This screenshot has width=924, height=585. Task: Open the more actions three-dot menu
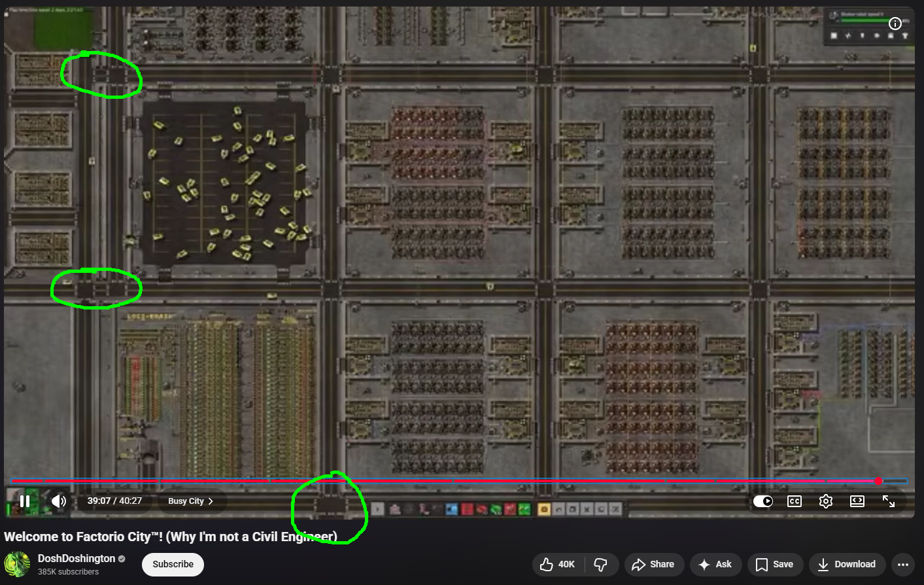(903, 564)
